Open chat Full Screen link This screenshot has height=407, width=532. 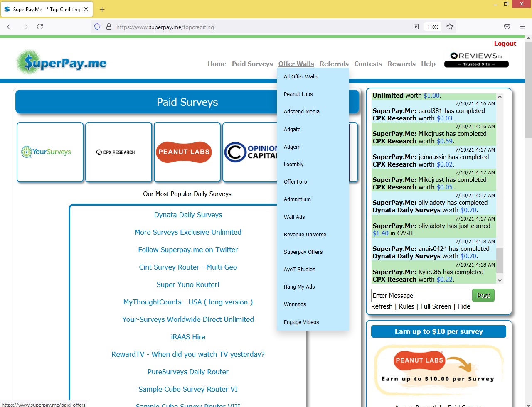tap(436, 306)
